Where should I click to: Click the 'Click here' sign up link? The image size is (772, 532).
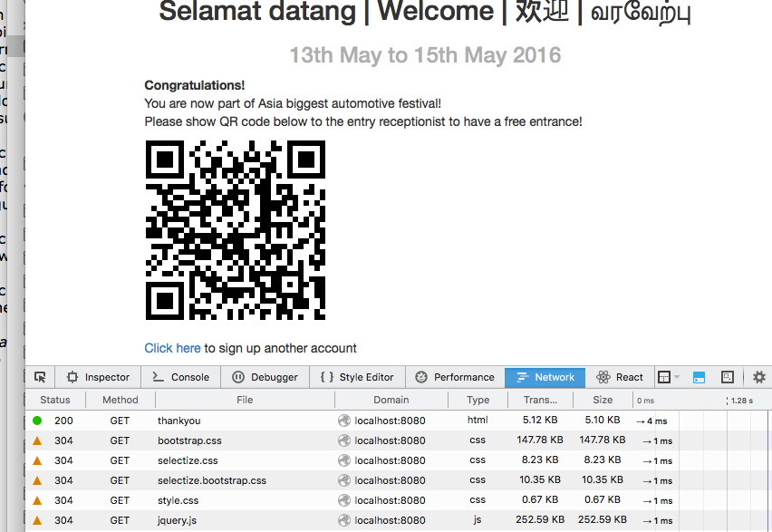coord(172,348)
